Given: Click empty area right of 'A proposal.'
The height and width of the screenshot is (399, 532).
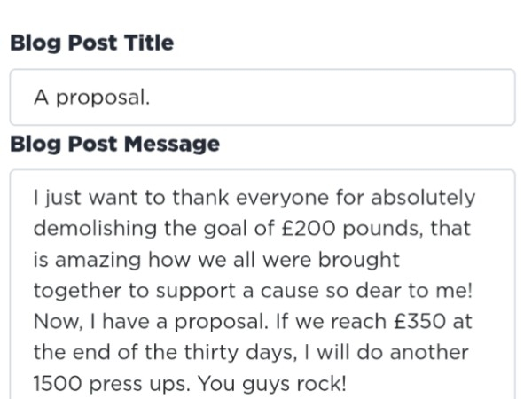Looking at the screenshot, I should (332, 98).
